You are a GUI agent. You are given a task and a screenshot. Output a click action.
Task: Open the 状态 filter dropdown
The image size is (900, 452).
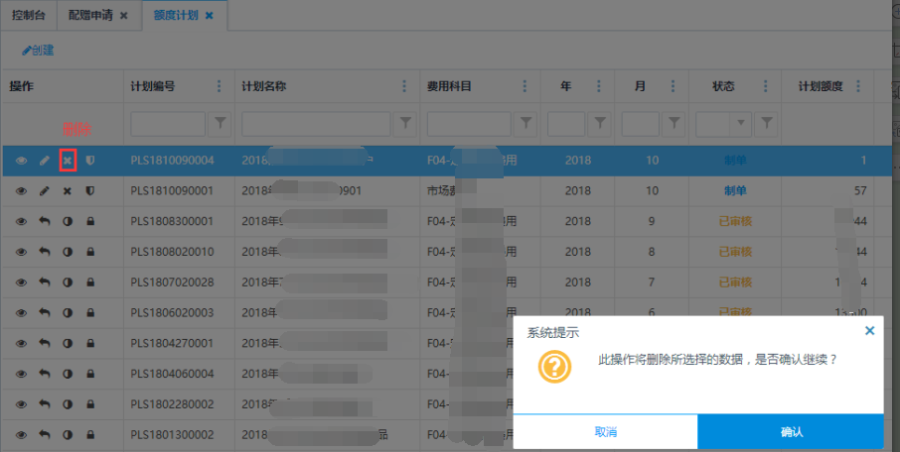pos(741,123)
